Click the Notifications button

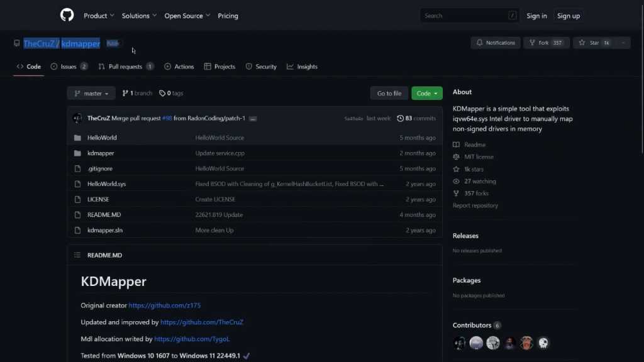[496, 43]
